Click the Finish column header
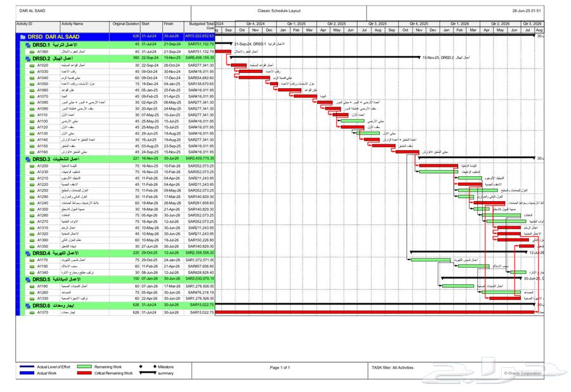This screenshot has width=571, height=392. 168,23
